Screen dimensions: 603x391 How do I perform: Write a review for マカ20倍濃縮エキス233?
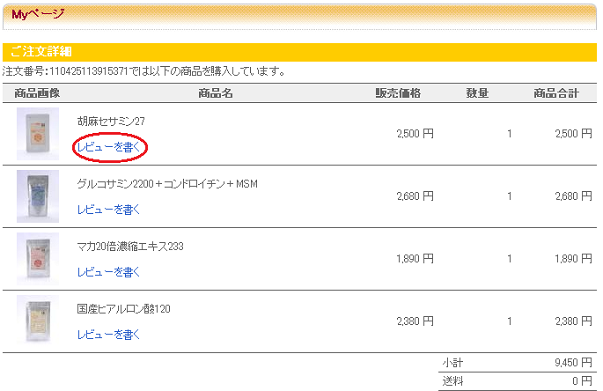(108, 272)
